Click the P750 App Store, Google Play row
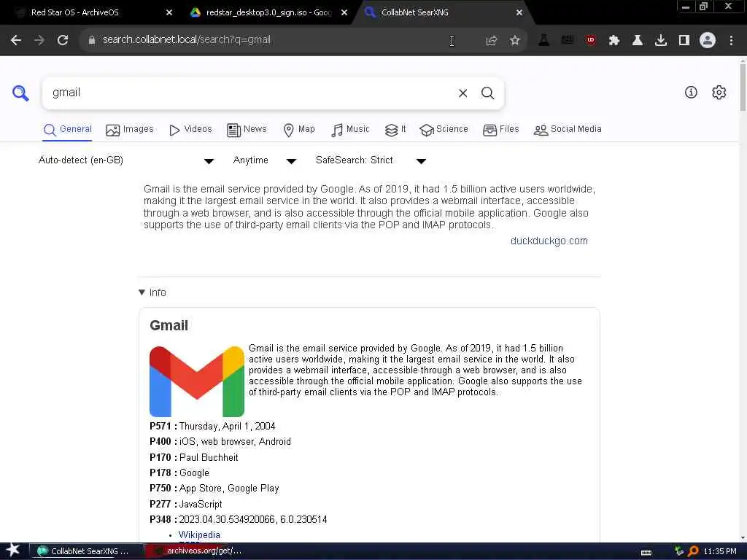This screenshot has width=747, height=560. [x=214, y=489]
